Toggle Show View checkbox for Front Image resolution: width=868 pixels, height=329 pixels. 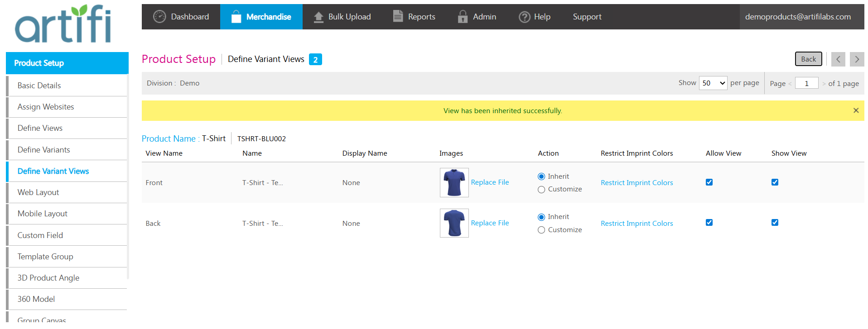(x=775, y=182)
